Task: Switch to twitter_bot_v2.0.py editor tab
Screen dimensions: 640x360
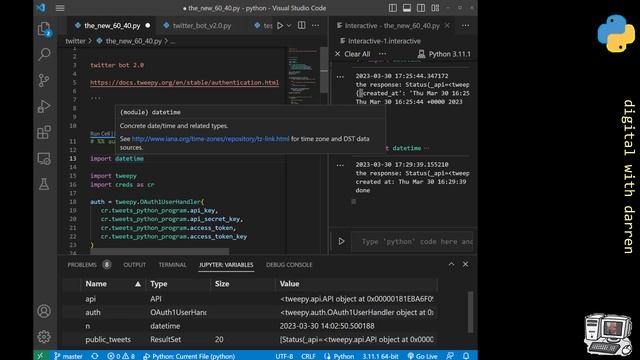Action: 202,25
